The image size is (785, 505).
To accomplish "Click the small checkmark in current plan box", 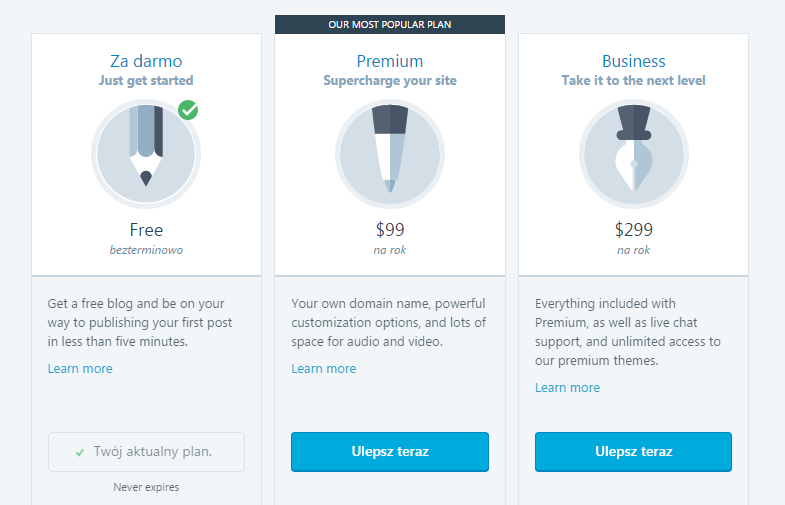I will [x=80, y=452].
